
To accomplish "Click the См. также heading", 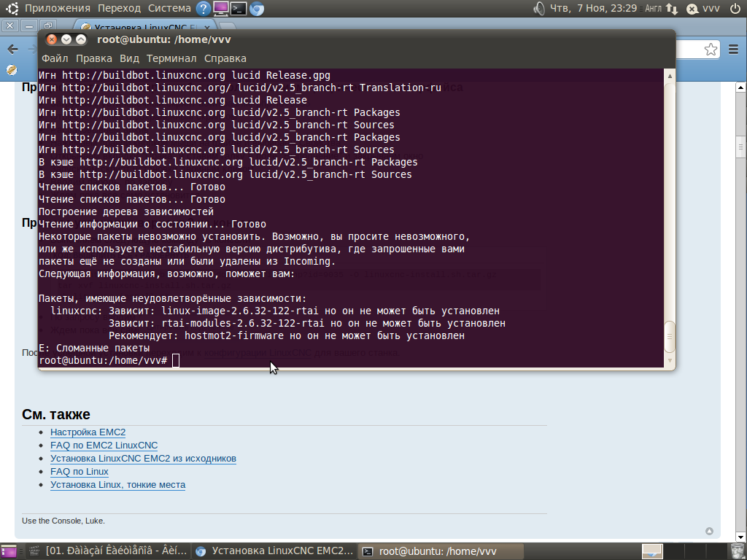I will click(56, 414).
